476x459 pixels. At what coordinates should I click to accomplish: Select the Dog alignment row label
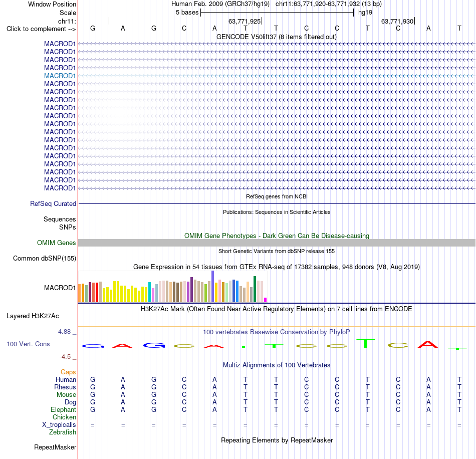(x=70, y=402)
